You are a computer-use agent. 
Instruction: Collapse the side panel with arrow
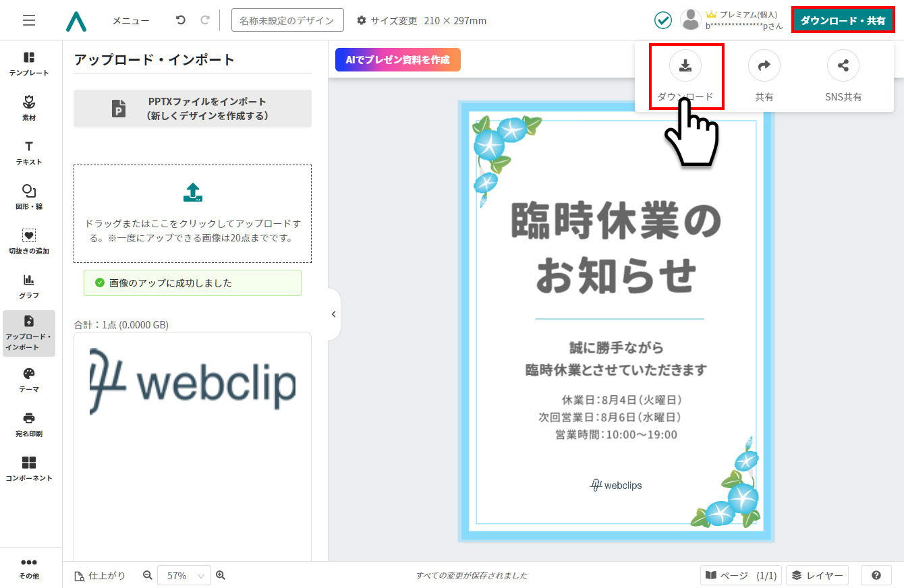(333, 314)
